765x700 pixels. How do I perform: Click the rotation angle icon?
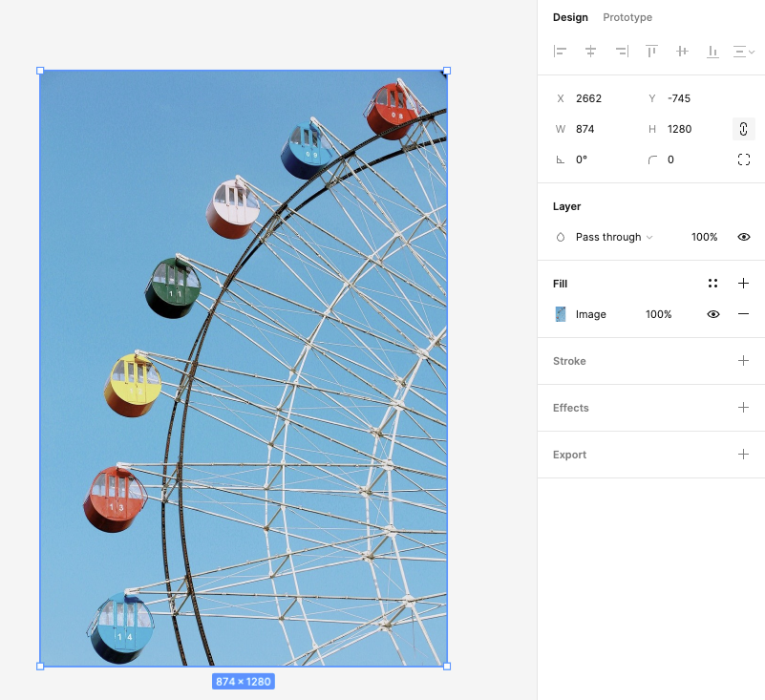coord(561,159)
